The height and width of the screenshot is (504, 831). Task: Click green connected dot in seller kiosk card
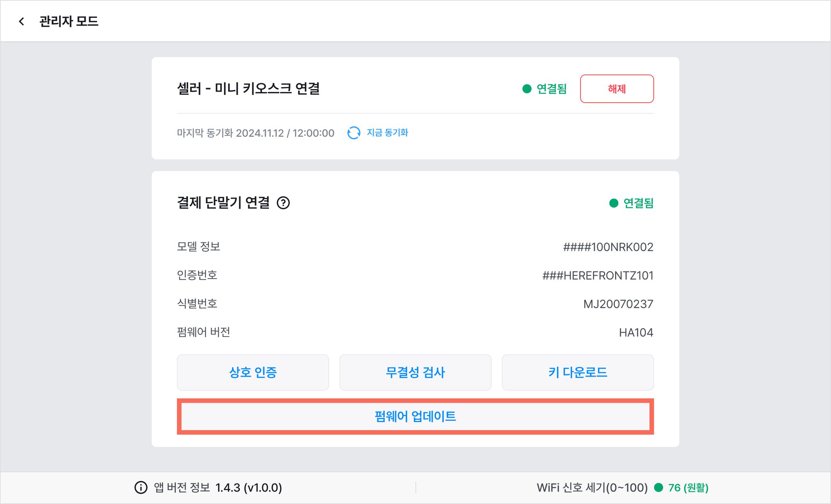527,89
